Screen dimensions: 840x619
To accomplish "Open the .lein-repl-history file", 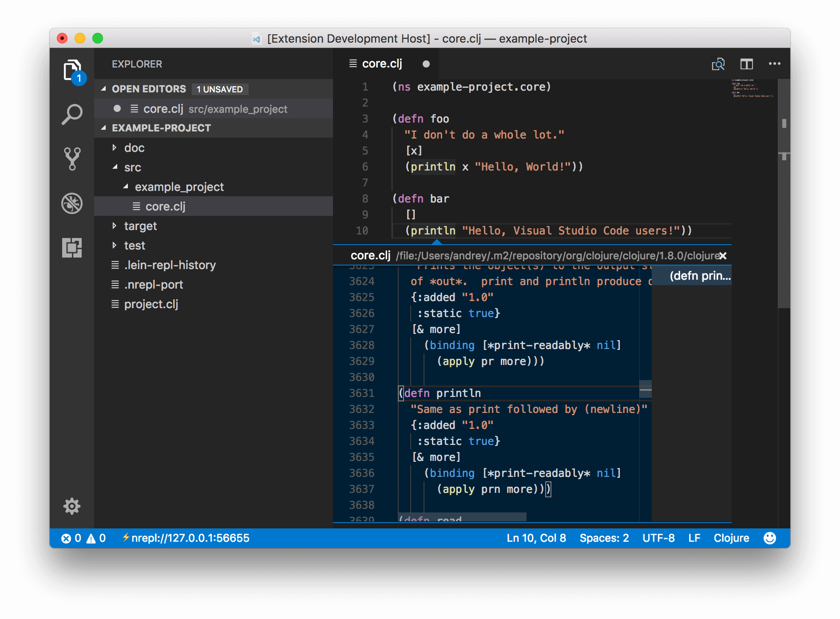I will (x=214, y=265).
